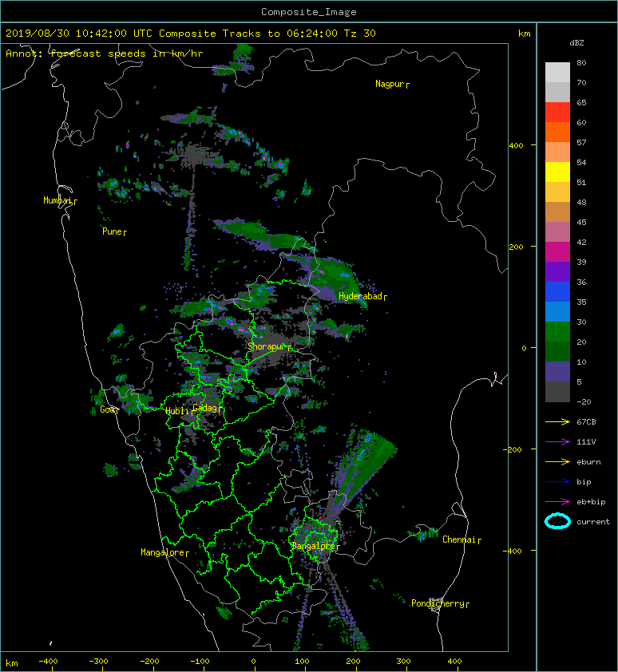Click the eburn legend label

coord(588,462)
